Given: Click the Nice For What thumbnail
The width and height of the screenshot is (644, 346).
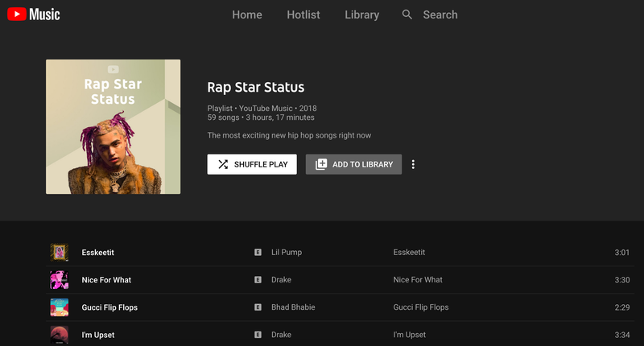Looking at the screenshot, I should [x=59, y=280].
